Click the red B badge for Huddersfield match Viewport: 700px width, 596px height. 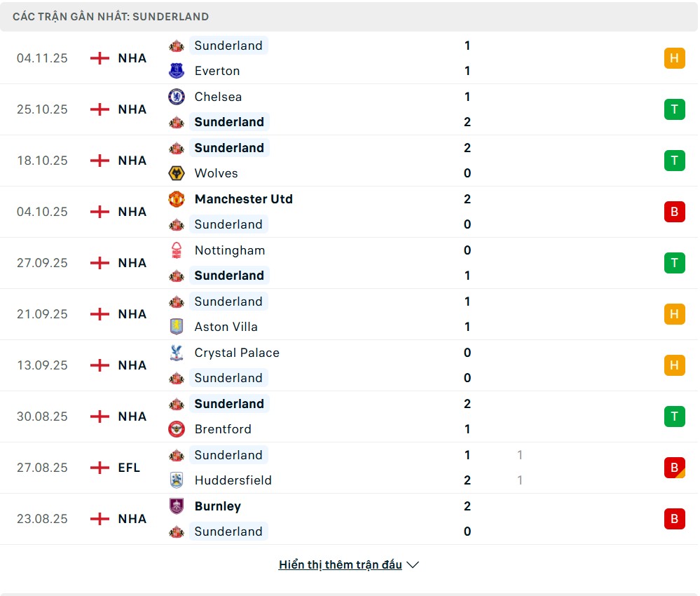(674, 468)
